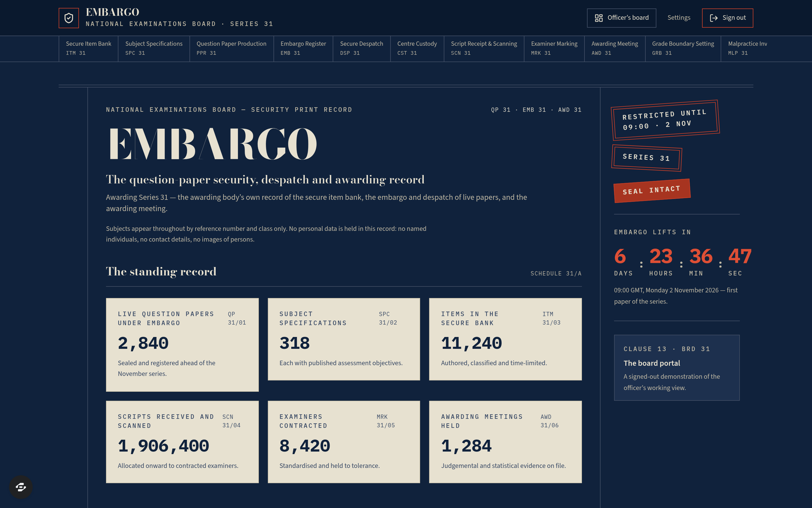
Task: Open the floating widget icon at bottom-left
Action: point(21,487)
